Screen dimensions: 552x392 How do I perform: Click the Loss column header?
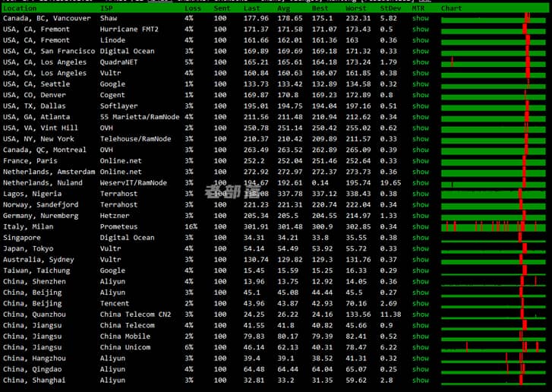point(193,8)
